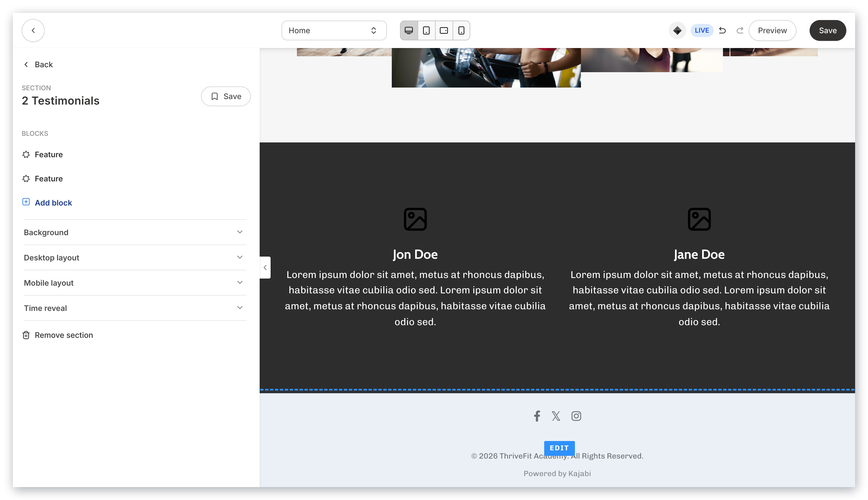868x500 pixels.
Task: Expand the Mobile layout settings
Action: click(x=135, y=283)
